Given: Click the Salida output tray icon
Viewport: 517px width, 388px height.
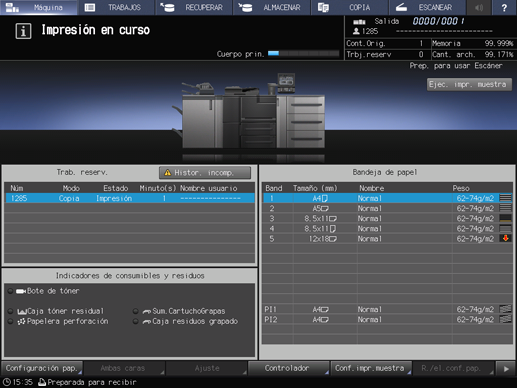Looking at the screenshot, I should tap(359, 22).
